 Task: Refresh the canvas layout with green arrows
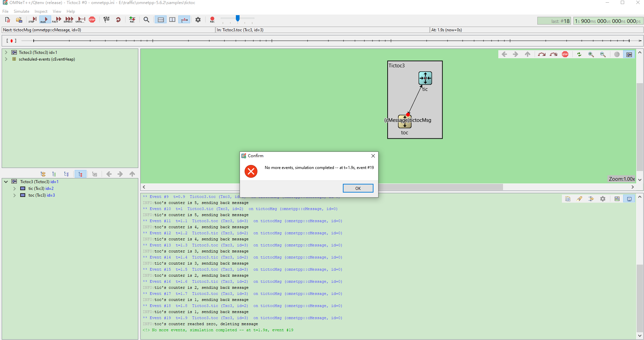[x=579, y=55]
